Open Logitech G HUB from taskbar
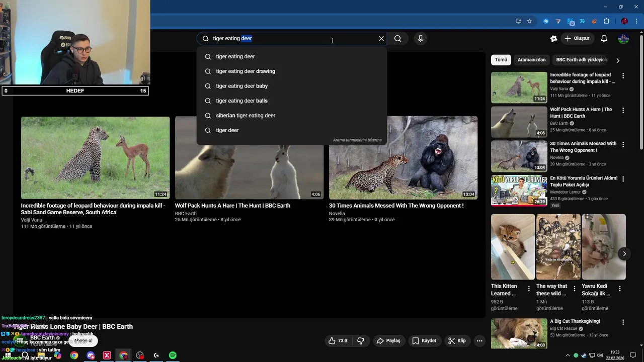This screenshot has height=362, width=644. coord(156,355)
